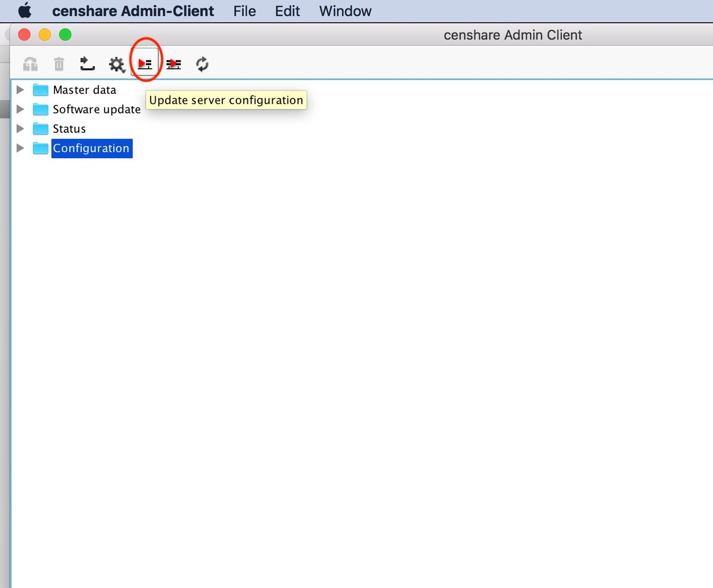Select the highlighted Configuration entry

pyautogui.click(x=92, y=148)
